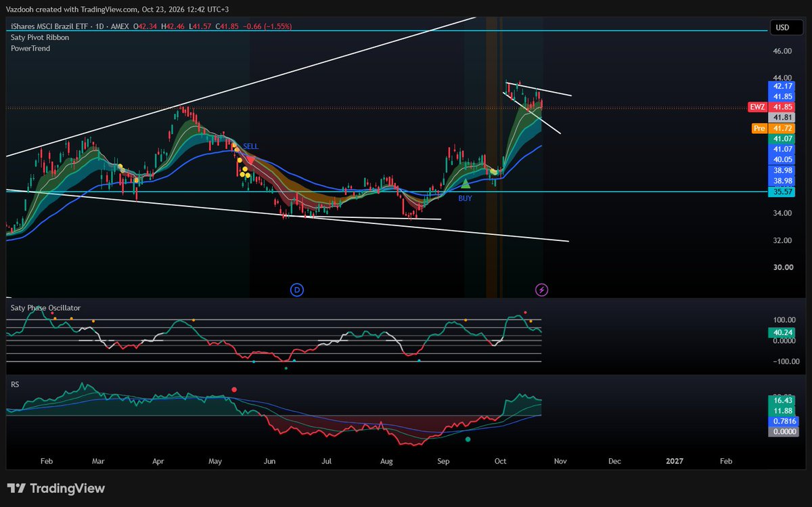Select the PowerTrend indicator label
Viewport: 812px width, 507px height.
pos(30,48)
